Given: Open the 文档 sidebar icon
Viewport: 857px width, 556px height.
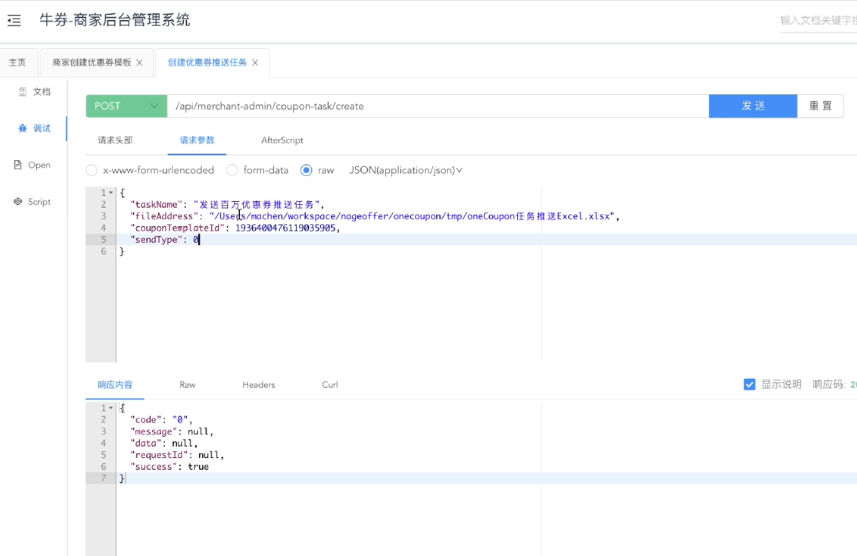Looking at the screenshot, I should [34, 91].
